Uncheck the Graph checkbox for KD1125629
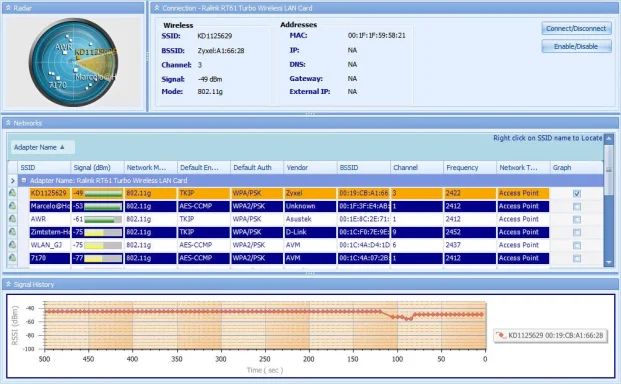 pyautogui.click(x=577, y=194)
